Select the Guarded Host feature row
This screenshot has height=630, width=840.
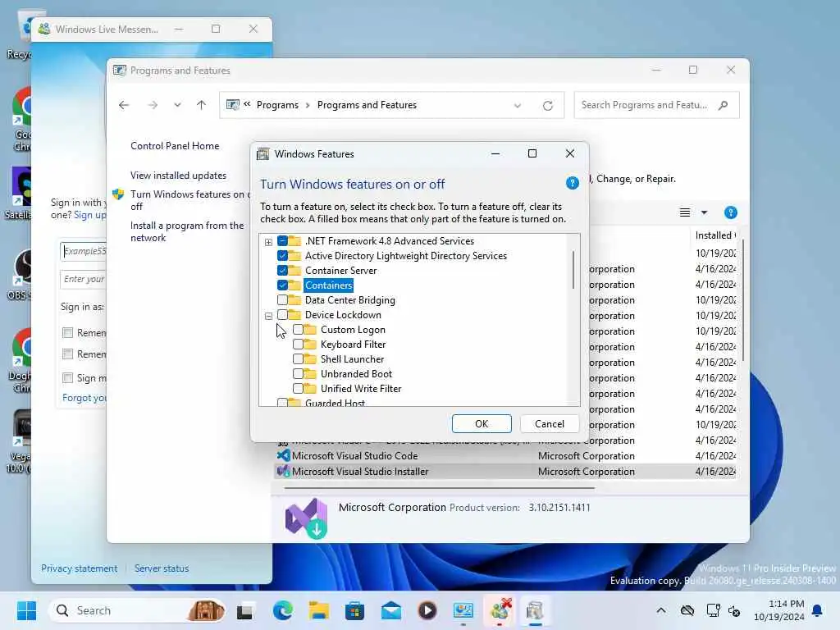335,402
